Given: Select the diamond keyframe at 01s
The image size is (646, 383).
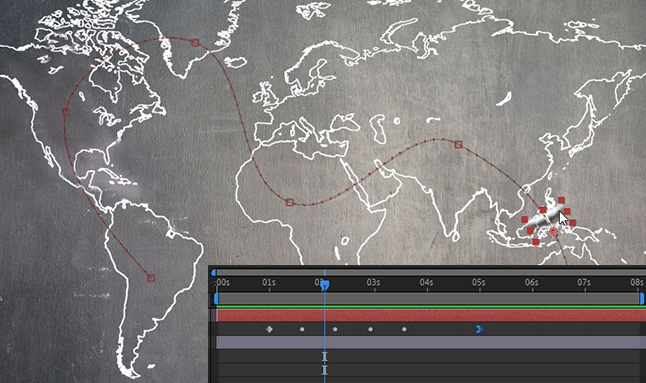Looking at the screenshot, I should coord(269,329).
